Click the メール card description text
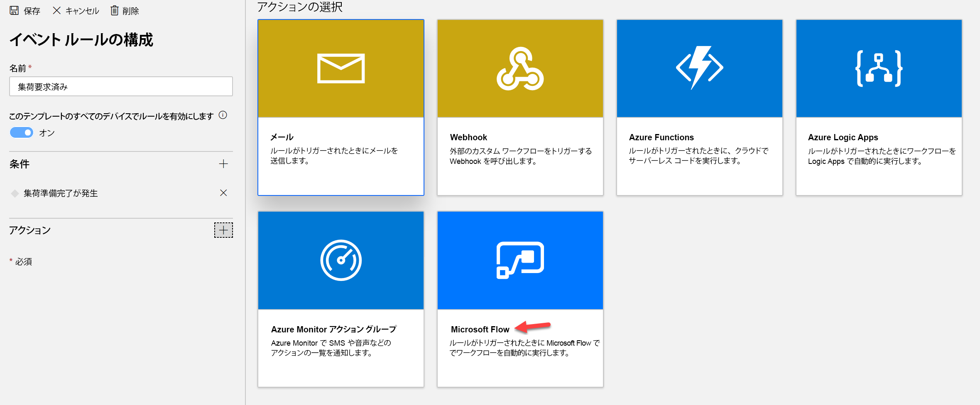The image size is (980, 405). (x=334, y=156)
